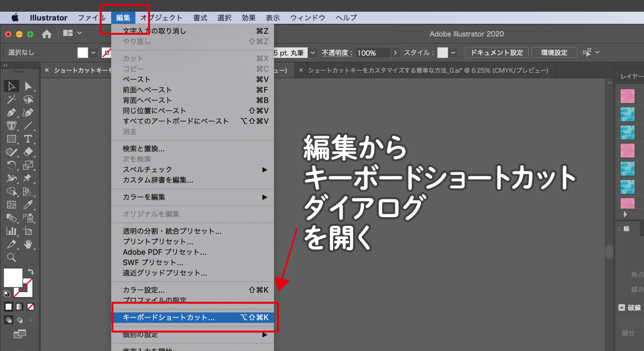Click the 環境設定 button
Viewport: 644px width, 351px height.
pos(554,53)
